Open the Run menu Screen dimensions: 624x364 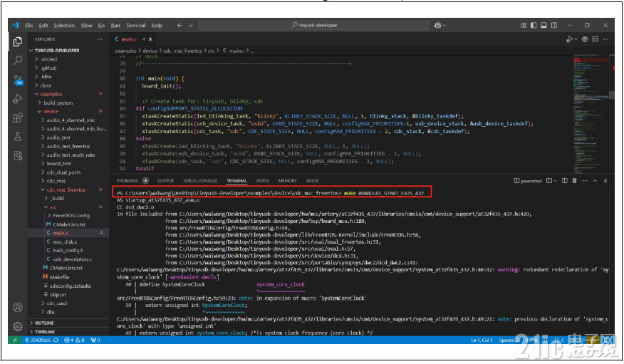click(x=115, y=25)
